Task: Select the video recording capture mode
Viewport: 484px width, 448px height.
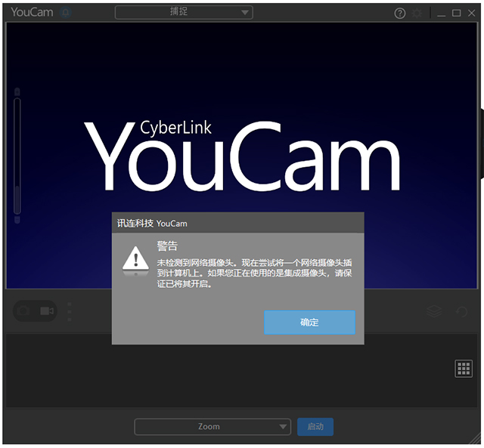Action: pyautogui.click(x=47, y=311)
